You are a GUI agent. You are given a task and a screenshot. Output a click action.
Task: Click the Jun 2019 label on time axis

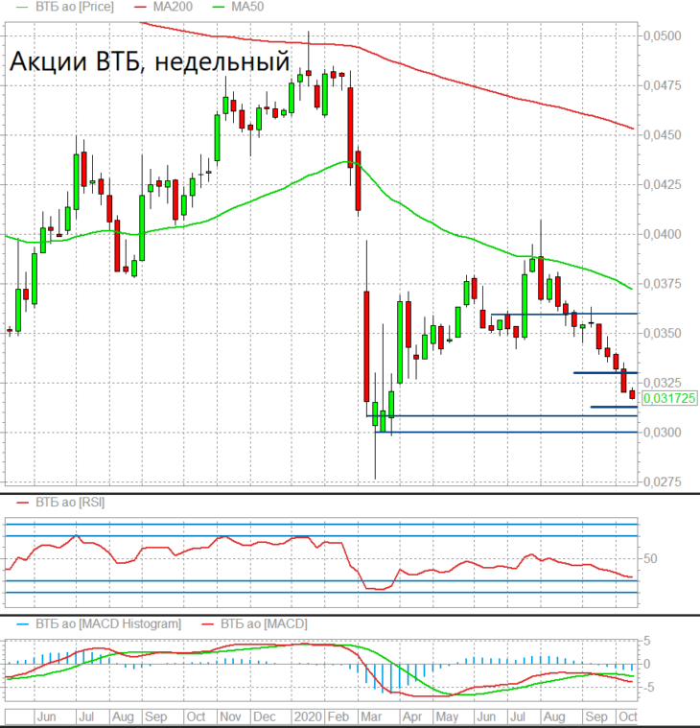pyautogui.click(x=46, y=716)
